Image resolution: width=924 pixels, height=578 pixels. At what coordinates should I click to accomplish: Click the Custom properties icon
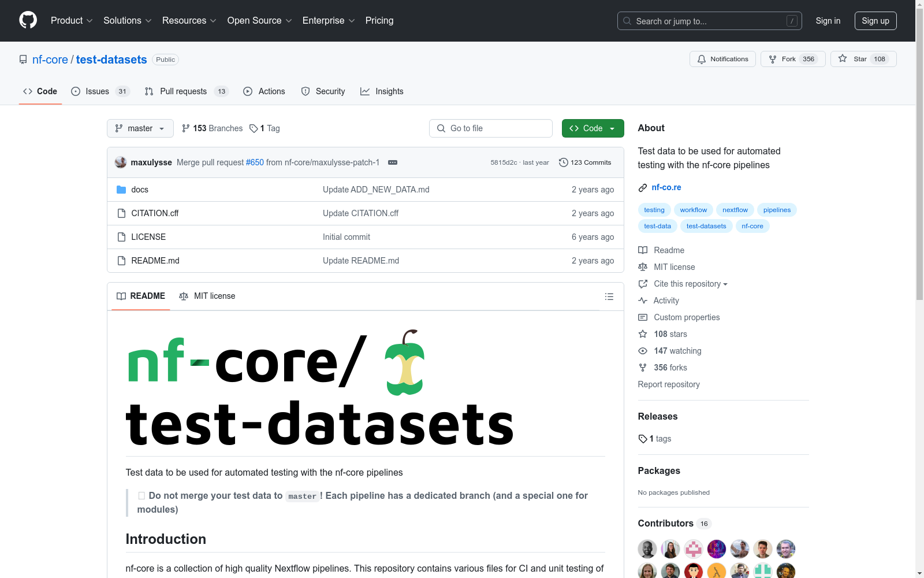click(x=643, y=317)
